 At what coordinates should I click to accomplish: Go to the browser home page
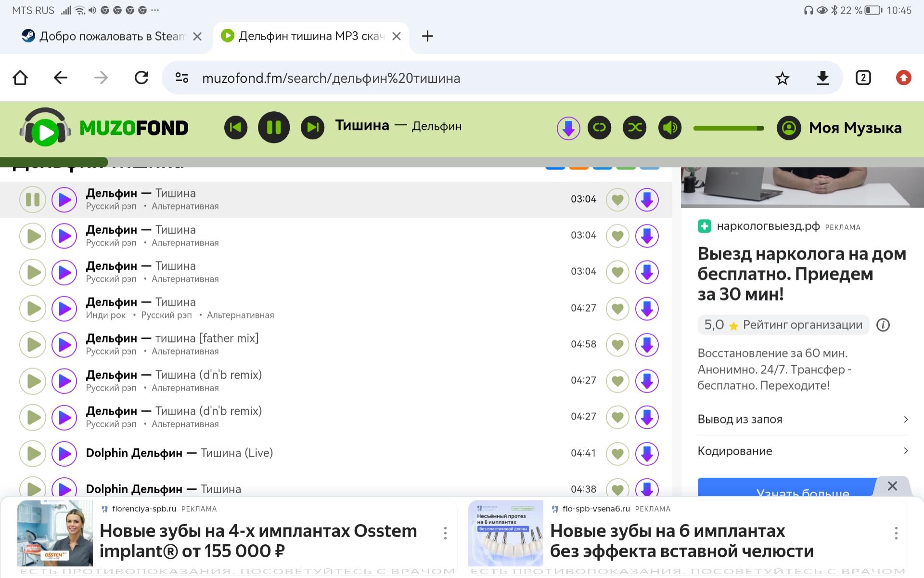(x=20, y=78)
